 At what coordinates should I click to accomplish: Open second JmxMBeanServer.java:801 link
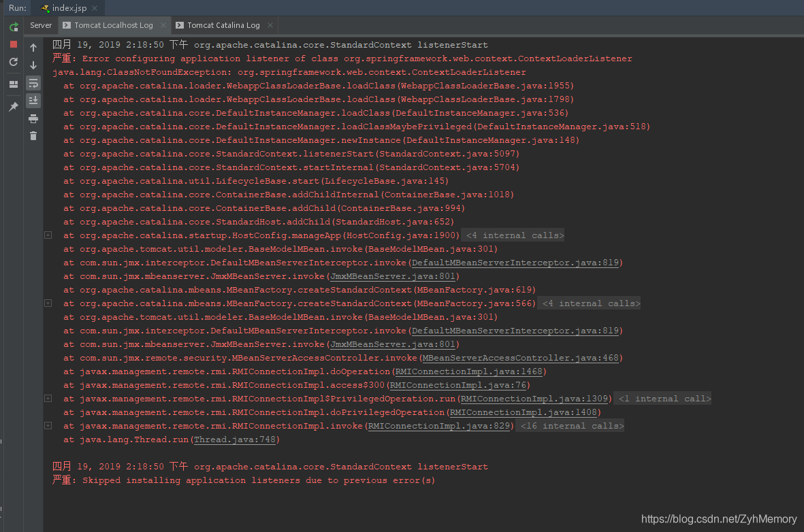[x=393, y=344]
